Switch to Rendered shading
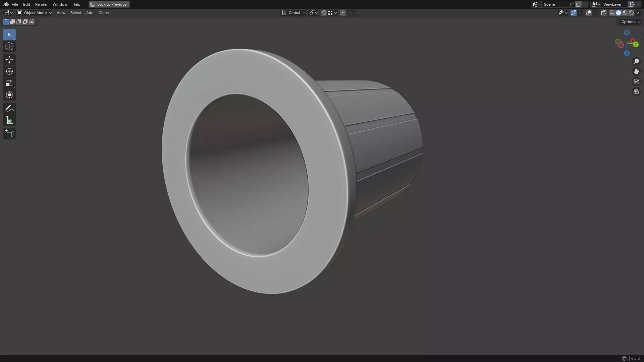 pos(631,13)
